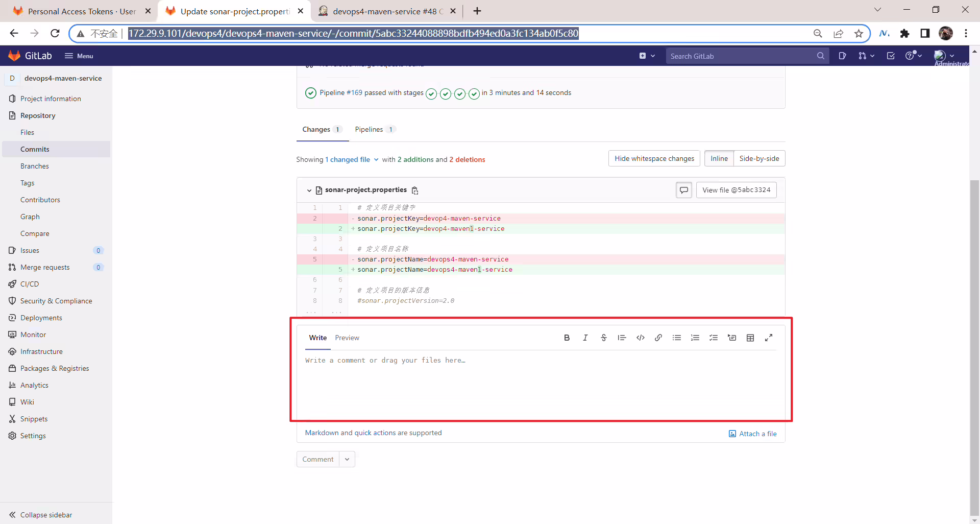The image size is (980, 524).
Task: Insert code formatting in comment
Action: coord(640,338)
